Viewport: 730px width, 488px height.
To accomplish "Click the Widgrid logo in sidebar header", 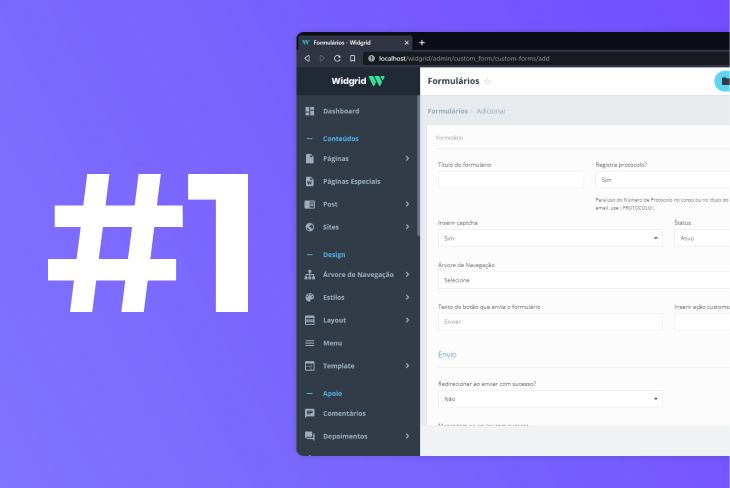I will click(x=358, y=81).
